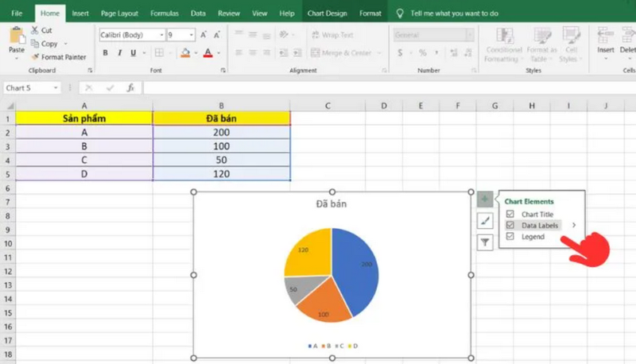The width and height of the screenshot is (636, 364).
Task: Click Merge & Center
Action: click(x=342, y=52)
